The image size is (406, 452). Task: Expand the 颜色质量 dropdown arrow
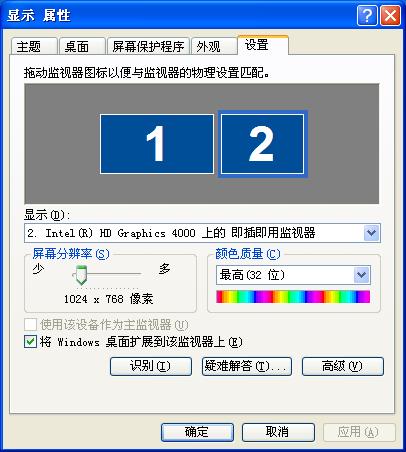pos(362,275)
